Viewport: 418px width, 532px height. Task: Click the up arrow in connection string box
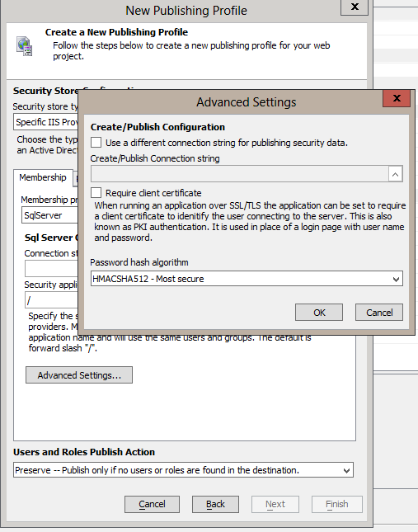click(395, 174)
